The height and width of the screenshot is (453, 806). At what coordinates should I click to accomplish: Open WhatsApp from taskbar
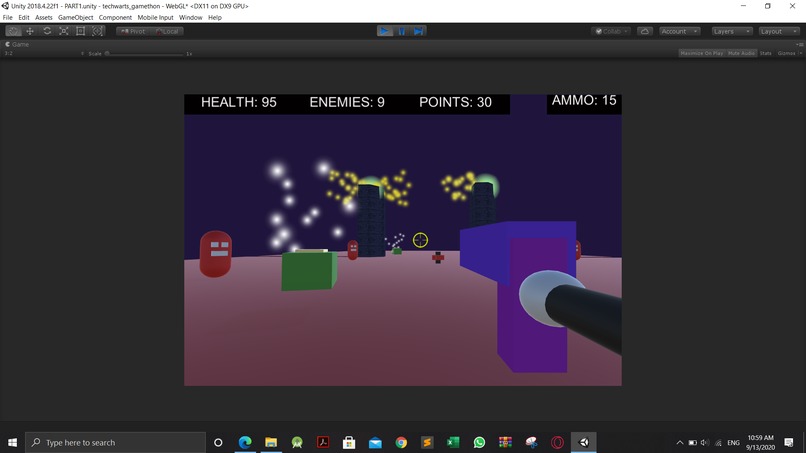[479, 442]
